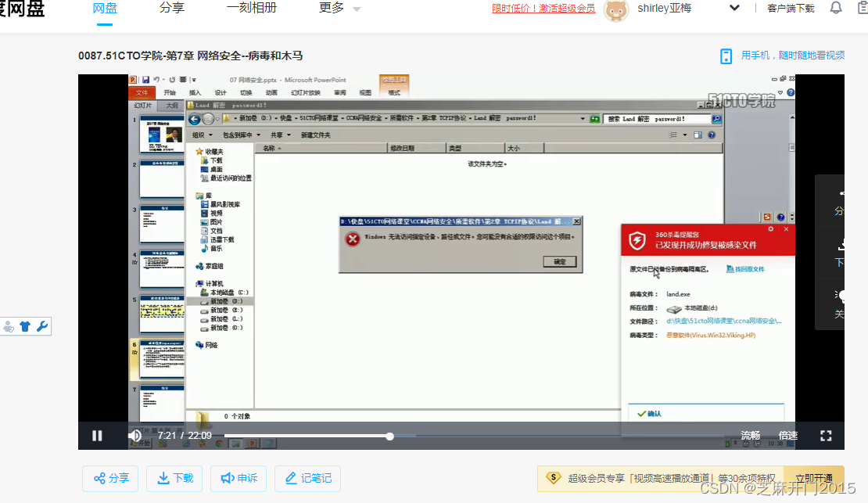868x503 pixels.
Task: Expand the 更多 header menu
Action: (339, 9)
